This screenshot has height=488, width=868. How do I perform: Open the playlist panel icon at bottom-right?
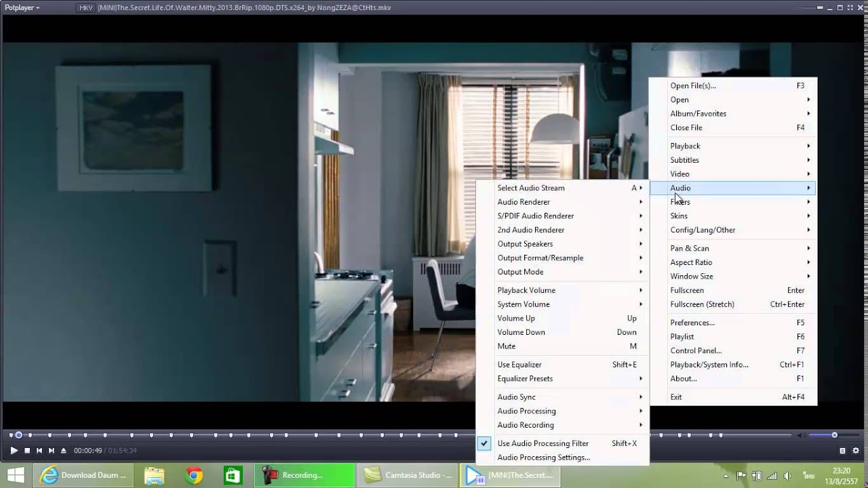click(x=843, y=451)
